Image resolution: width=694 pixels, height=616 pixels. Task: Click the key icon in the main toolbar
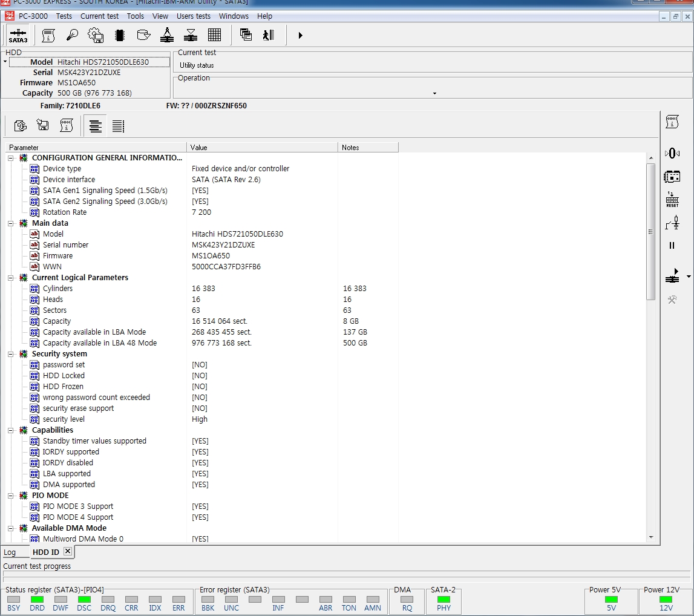tap(72, 35)
